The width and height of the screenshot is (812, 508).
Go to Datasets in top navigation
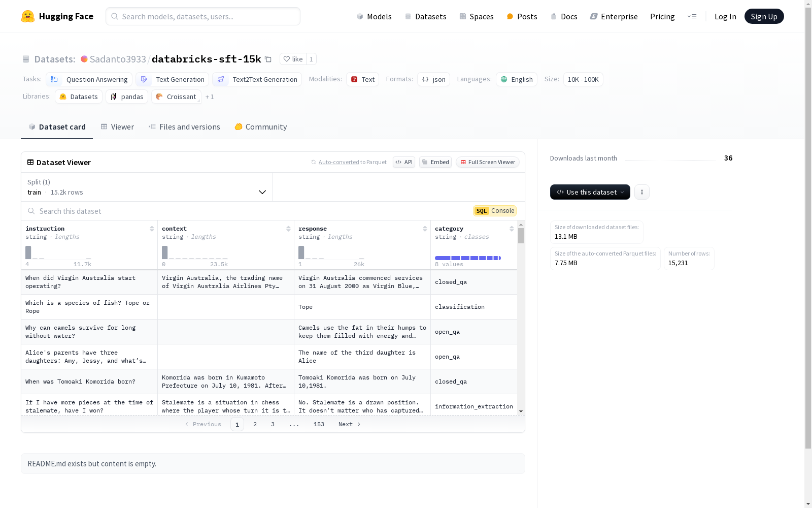pos(425,16)
